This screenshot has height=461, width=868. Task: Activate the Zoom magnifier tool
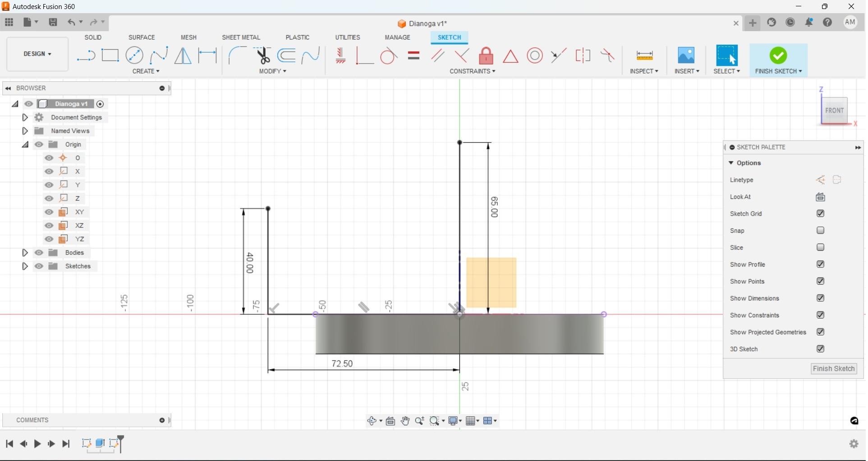pyautogui.click(x=419, y=421)
